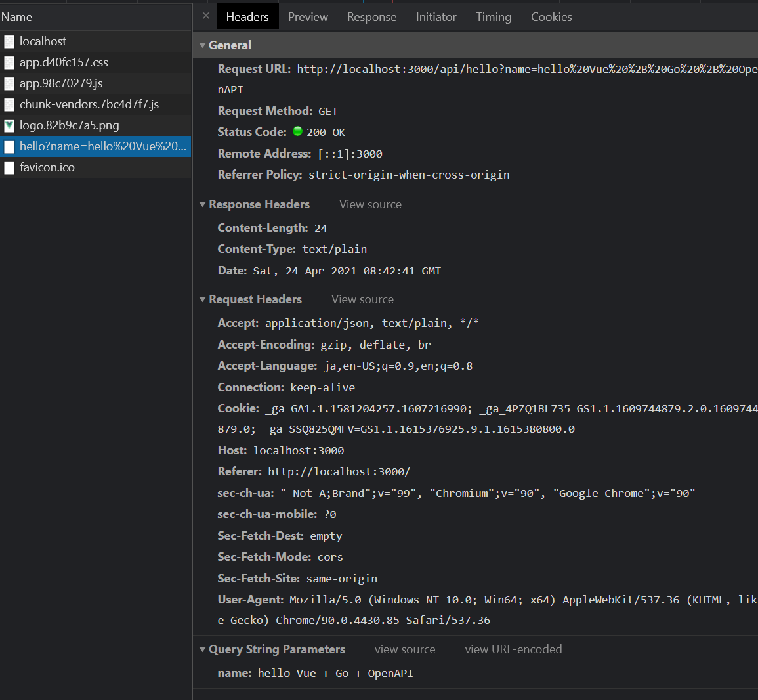The image size is (758, 700).
Task: Click the Name column header
Action: tap(96, 17)
